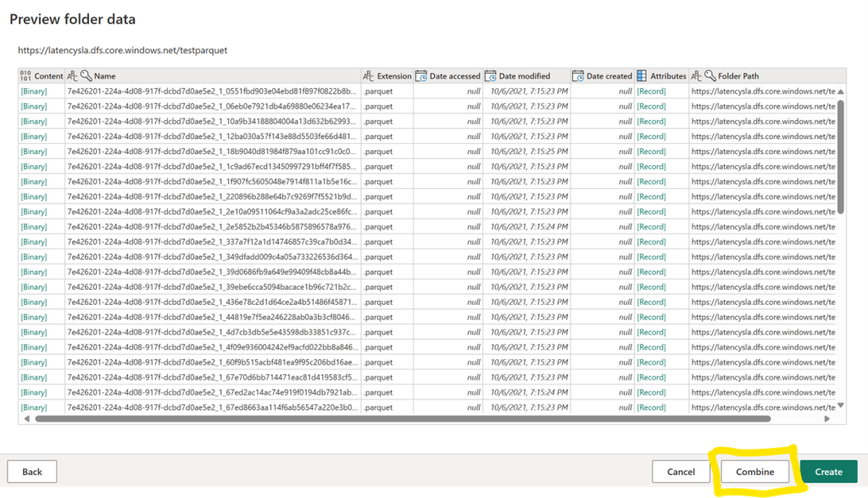Select file name containing 44819e7f5ea246228ab0
868x498 pixels.
tap(212, 317)
